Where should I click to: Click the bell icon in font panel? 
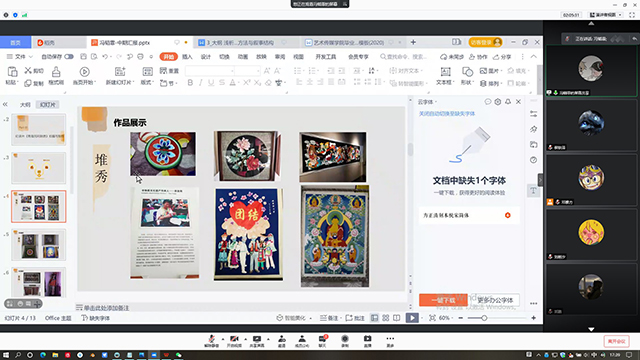tap(508, 102)
